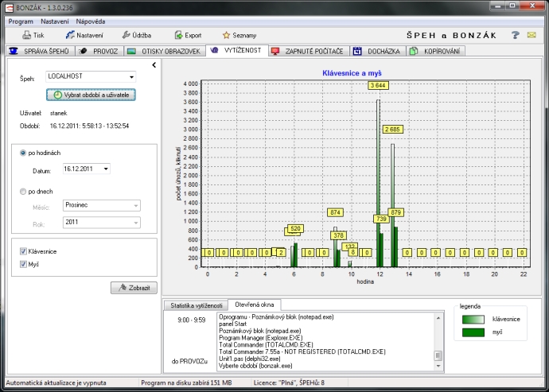
Task: Click the 739 chart value label
Action: (381, 219)
